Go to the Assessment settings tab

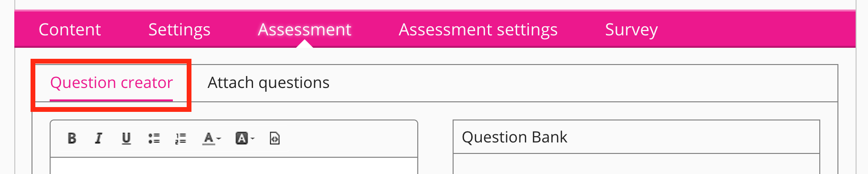tap(478, 30)
